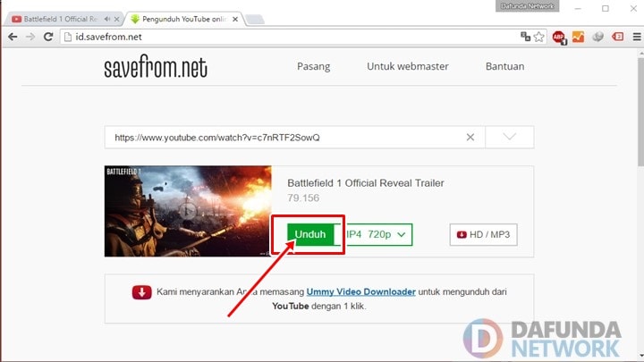
Task: Click the HD / MP3 button
Action: pos(483,234)
